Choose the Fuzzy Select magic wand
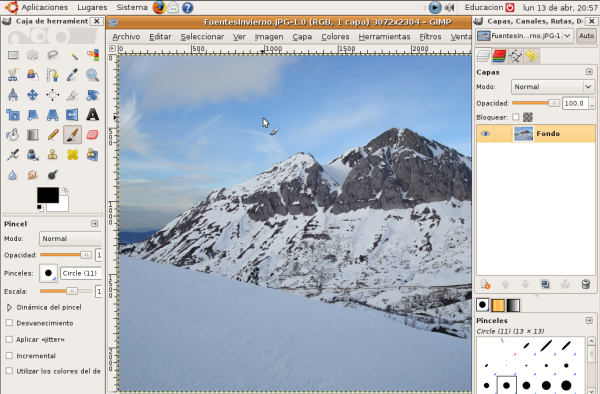 [x=72, y=55]
